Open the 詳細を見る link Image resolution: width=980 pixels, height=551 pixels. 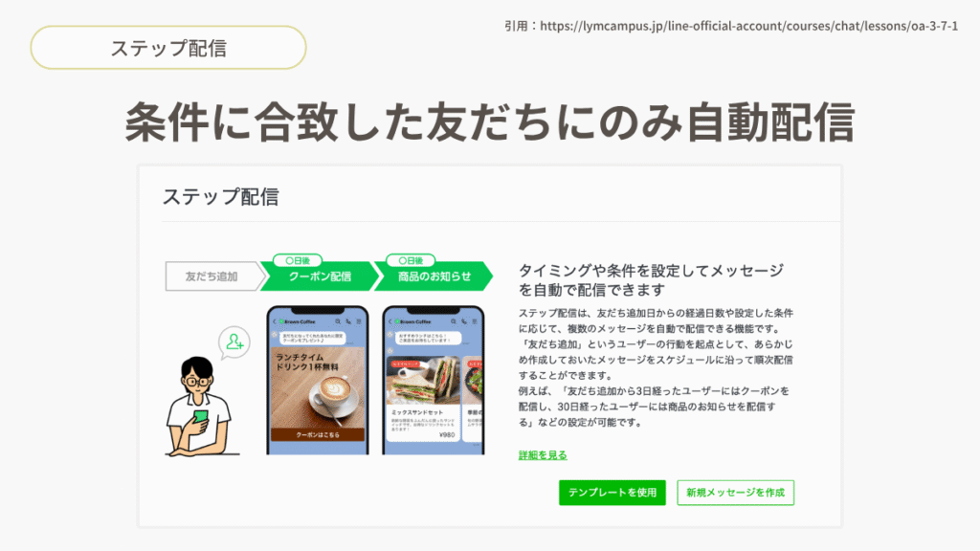[543, 454]
